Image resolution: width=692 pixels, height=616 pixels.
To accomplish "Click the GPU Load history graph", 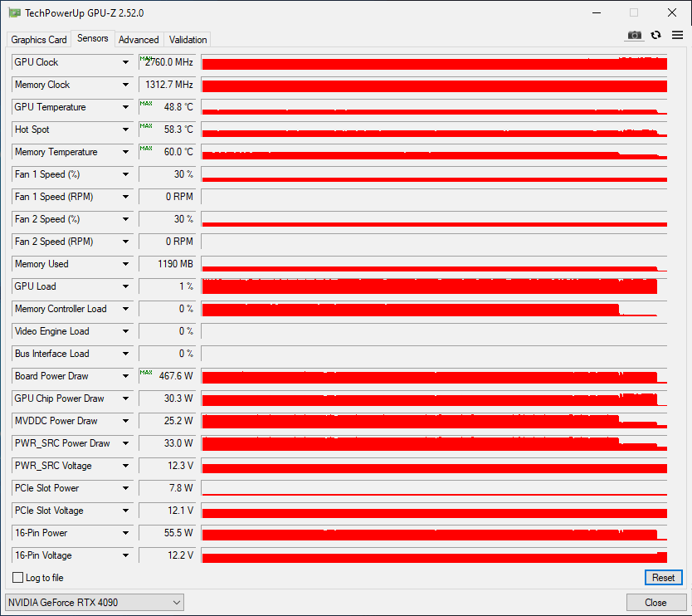I will 434,286.
